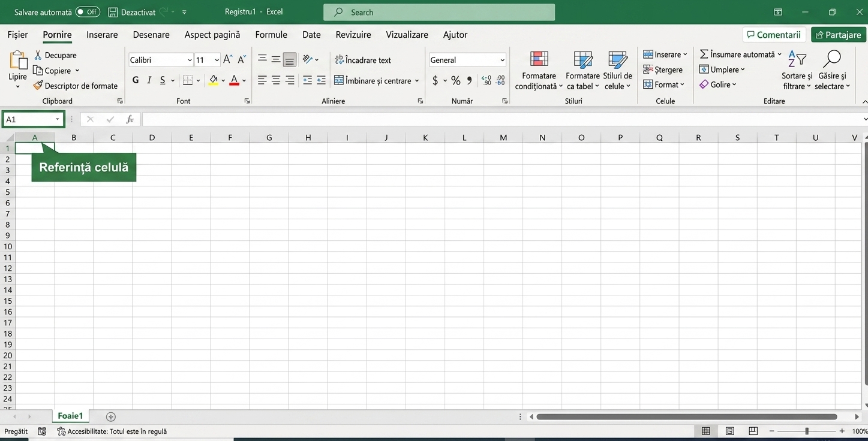
Task: Click the formula bar input field
Action: 501,119
